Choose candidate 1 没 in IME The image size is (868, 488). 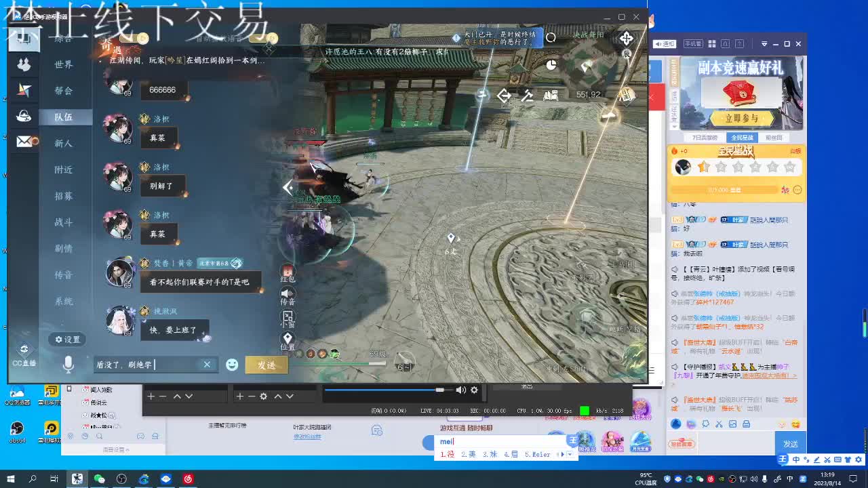pyautogui.click(x=448, y=454)
